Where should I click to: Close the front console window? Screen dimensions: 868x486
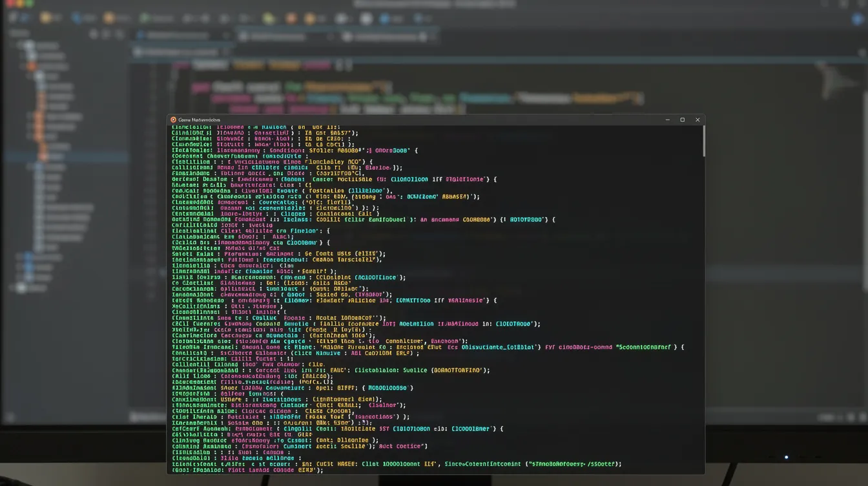click(x=697, y=120)
